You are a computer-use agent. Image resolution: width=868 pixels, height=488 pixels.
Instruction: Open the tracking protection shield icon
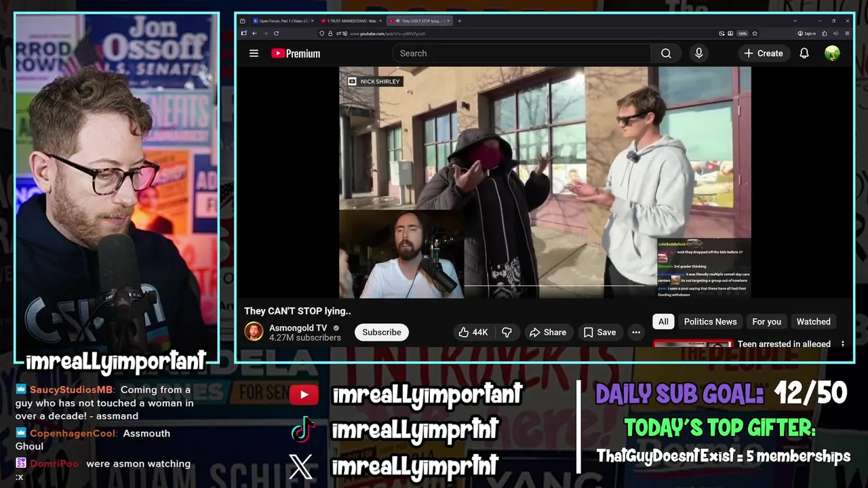pos(321,33)
